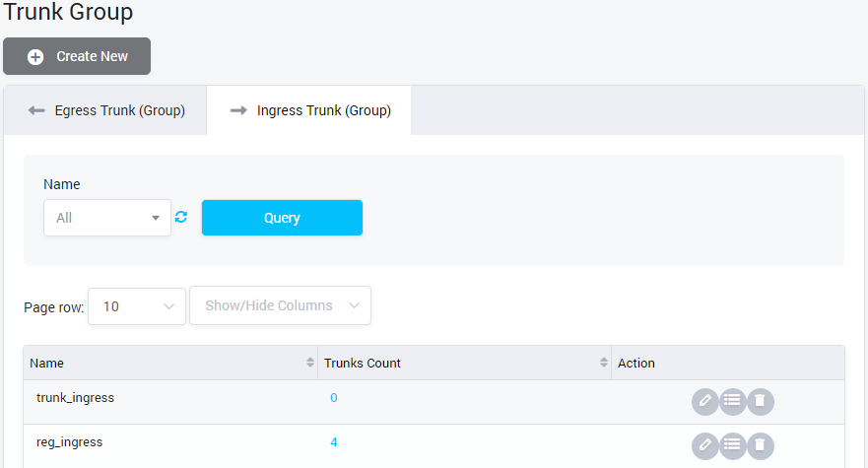Select the trunk_ingress row name

pos(75,398)
